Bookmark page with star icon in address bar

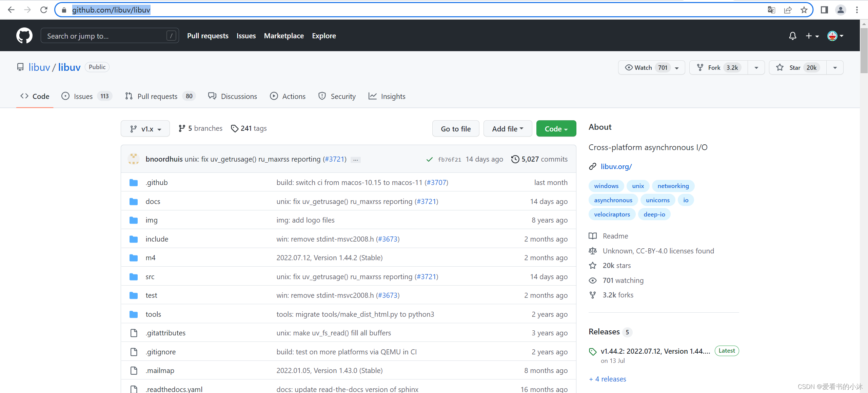coord(804,10)
